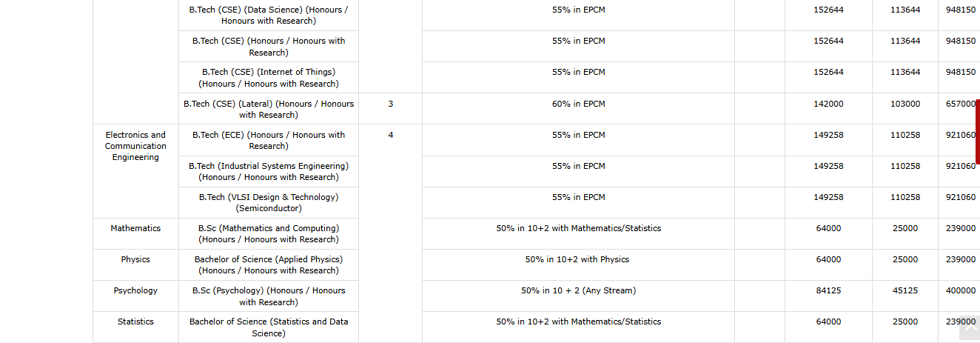
Task: Click the 84125 fee value for Psychology
Action: tap(828, 290)
